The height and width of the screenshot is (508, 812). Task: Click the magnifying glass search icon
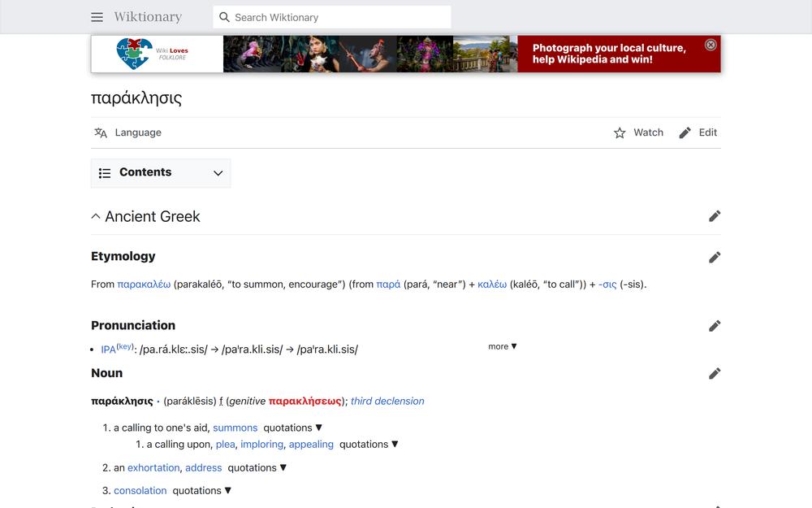pos(224,17)
